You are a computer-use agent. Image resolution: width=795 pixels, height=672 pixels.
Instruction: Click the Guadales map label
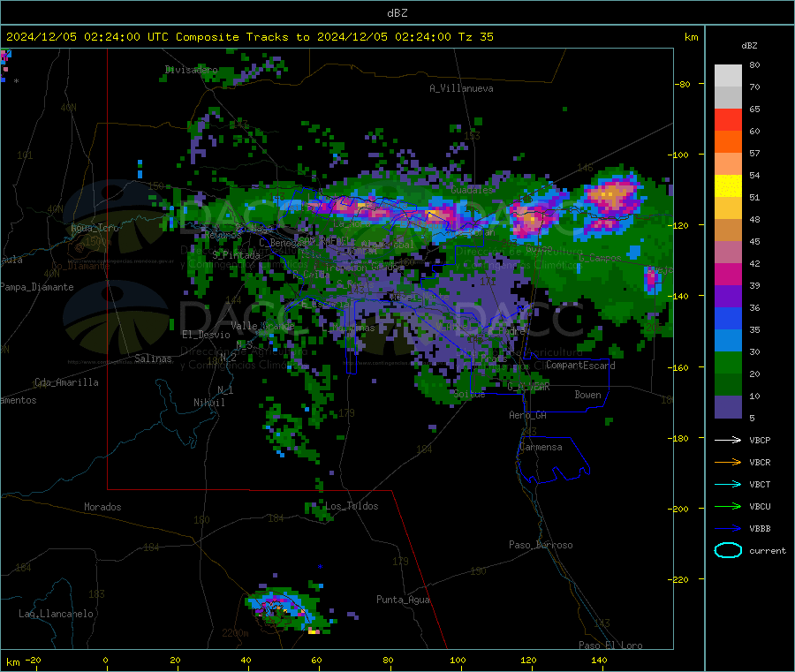point(472,190)
